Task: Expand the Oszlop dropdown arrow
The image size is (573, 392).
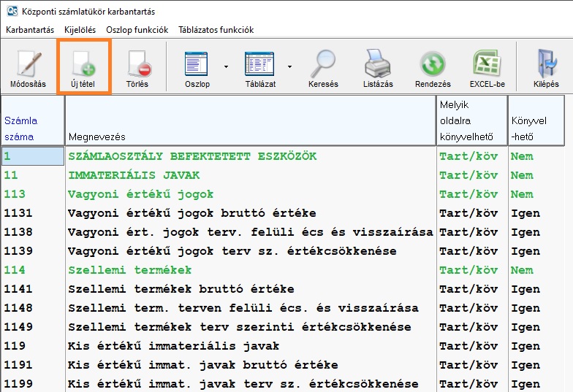Action: pos(226,66)
